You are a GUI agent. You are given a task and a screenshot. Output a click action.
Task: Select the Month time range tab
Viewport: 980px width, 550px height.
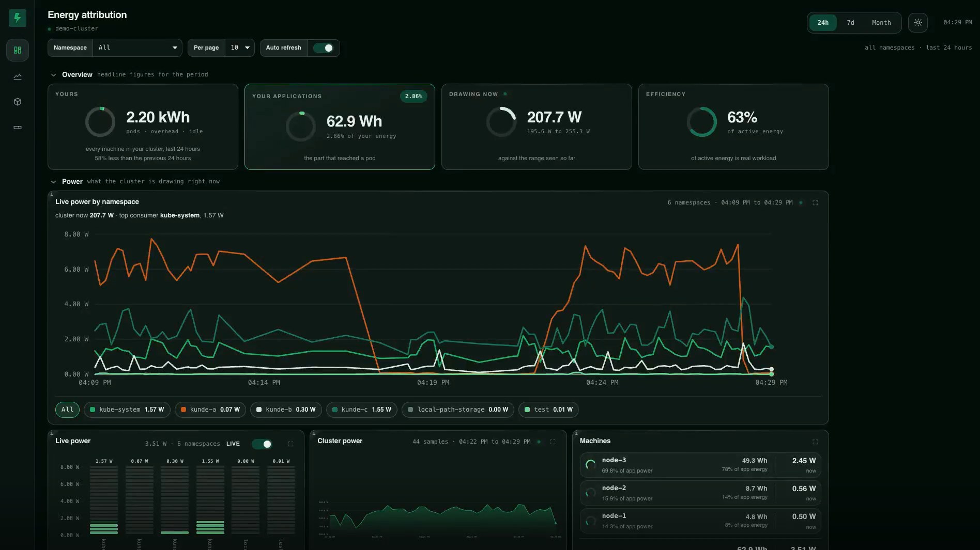pos(881,23)
